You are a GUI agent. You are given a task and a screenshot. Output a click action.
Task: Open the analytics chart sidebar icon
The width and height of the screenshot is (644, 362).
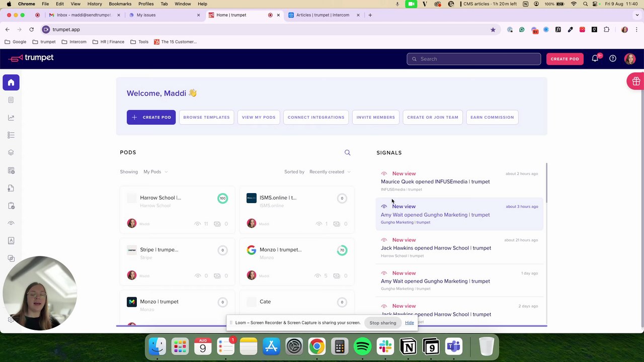pos(11,118)
